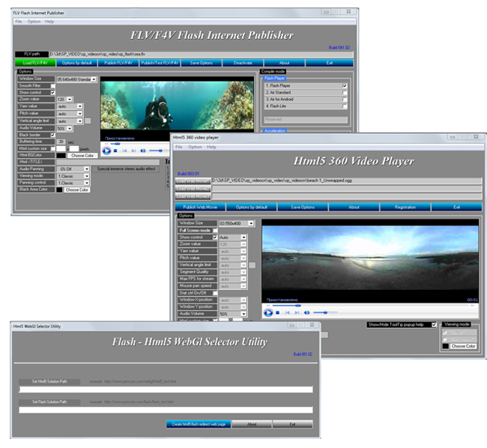
Task: Click Set Html5 Solution Path input field
Action: [166, 390]
